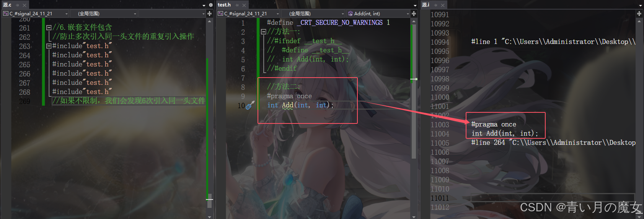Open the gear settings icon in 源.c pane

pos(210,5)
